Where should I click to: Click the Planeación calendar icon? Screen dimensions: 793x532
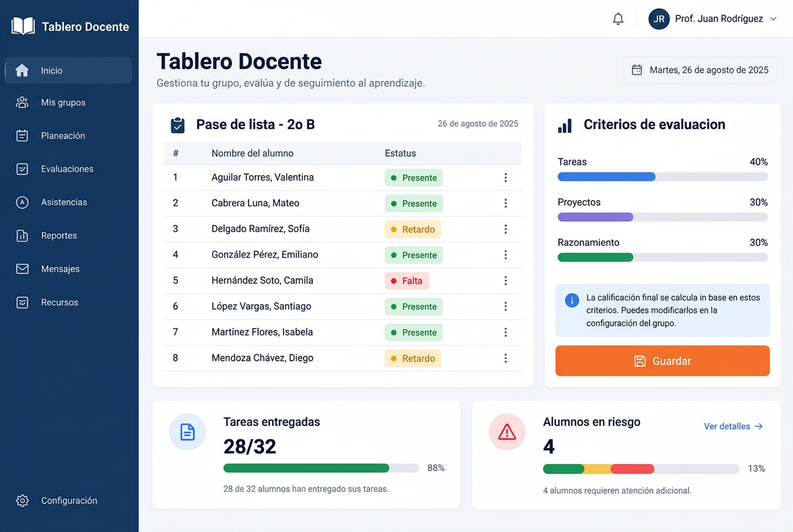pyautogui.click(x=22, y=136)
